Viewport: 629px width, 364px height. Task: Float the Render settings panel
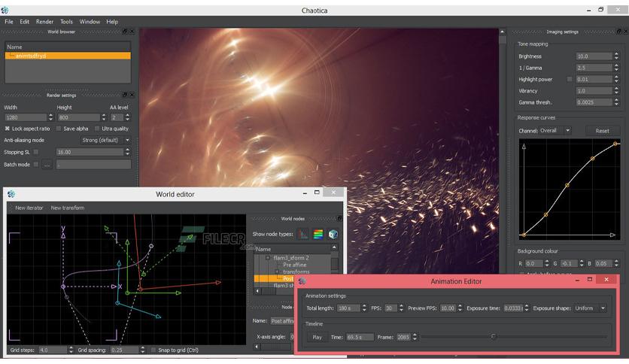[125, 95]
